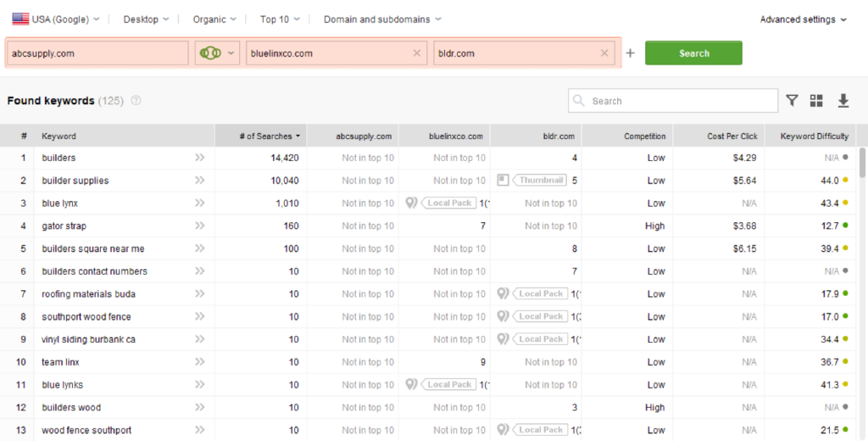The image size is (868, 441).
Task: Open the Desktop device dropdown
Action: click(146, 20)
